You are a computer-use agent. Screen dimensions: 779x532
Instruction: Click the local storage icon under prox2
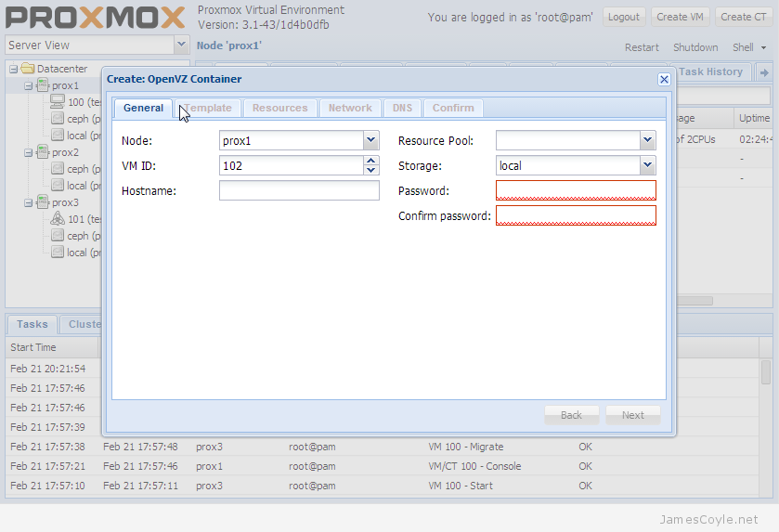tap(58, 186)
